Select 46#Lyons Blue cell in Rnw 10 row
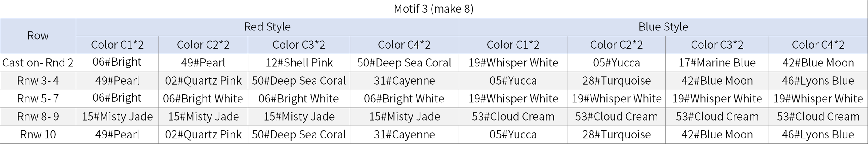 pyautogui.click(x=818, y=134)
